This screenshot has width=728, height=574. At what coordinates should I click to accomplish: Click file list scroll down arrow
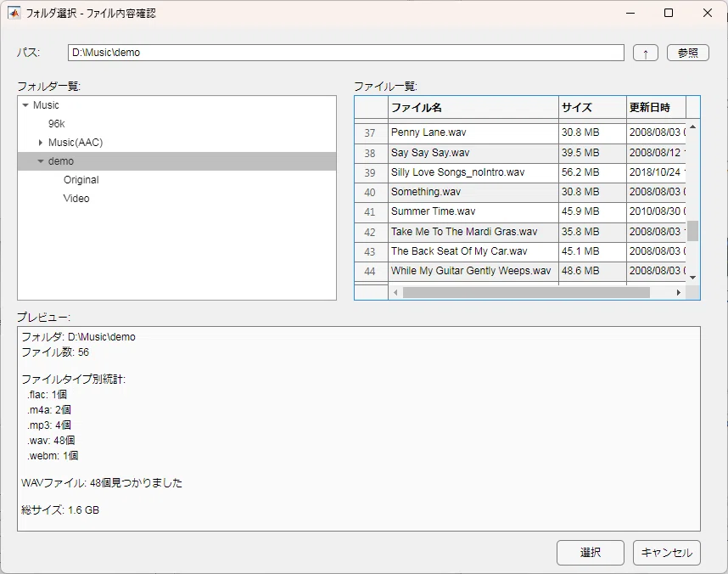pos(692,278)
